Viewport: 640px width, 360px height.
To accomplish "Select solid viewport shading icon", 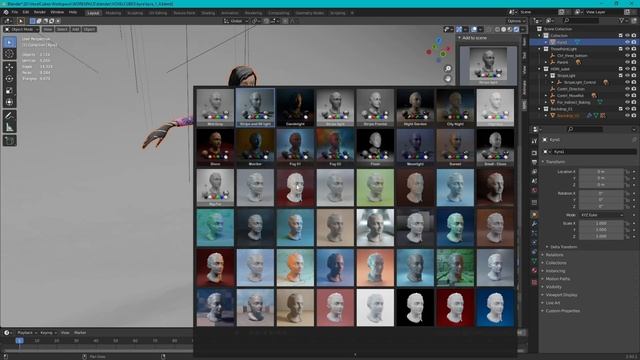I will 504,29.
